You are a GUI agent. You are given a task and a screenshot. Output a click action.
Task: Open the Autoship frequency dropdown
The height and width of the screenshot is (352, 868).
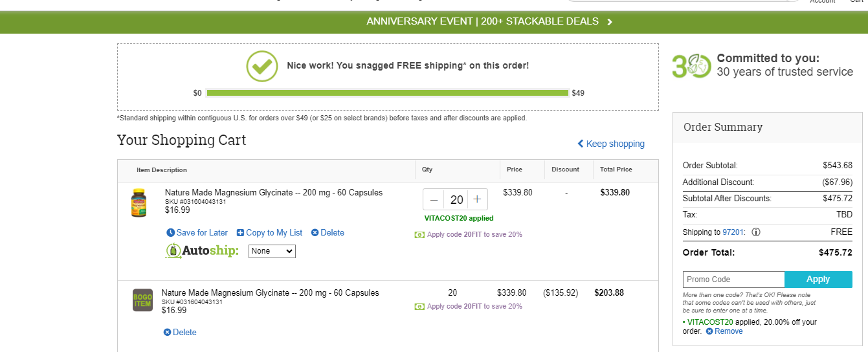coord(272,251)
